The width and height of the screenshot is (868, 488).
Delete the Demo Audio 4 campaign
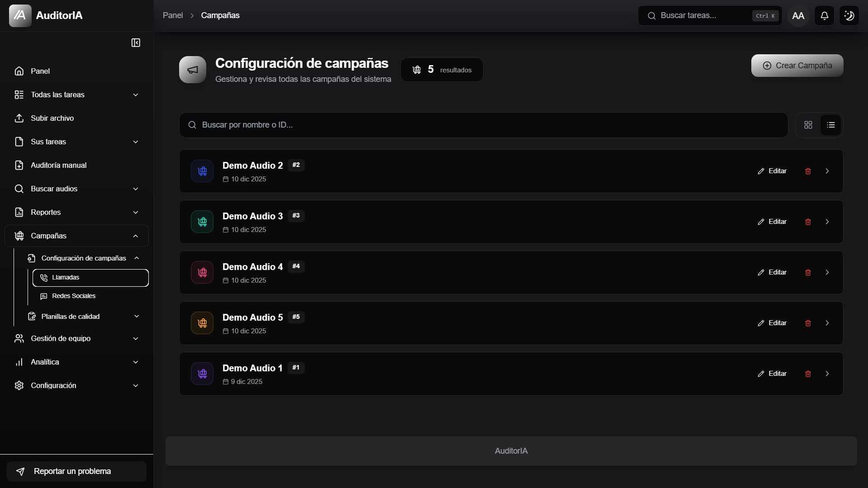808,272
